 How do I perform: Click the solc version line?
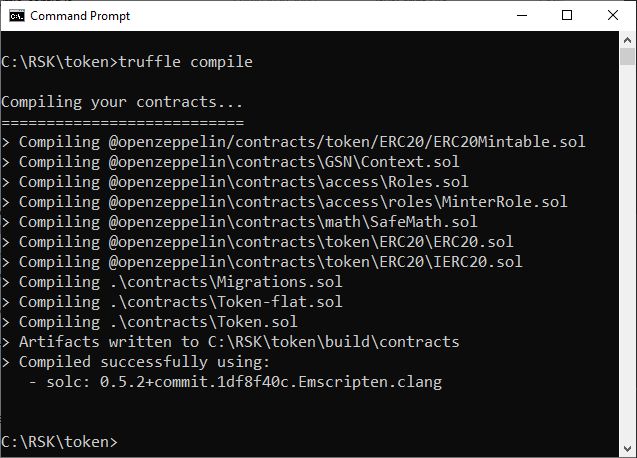pyautogui.click(x=235, y=382)
